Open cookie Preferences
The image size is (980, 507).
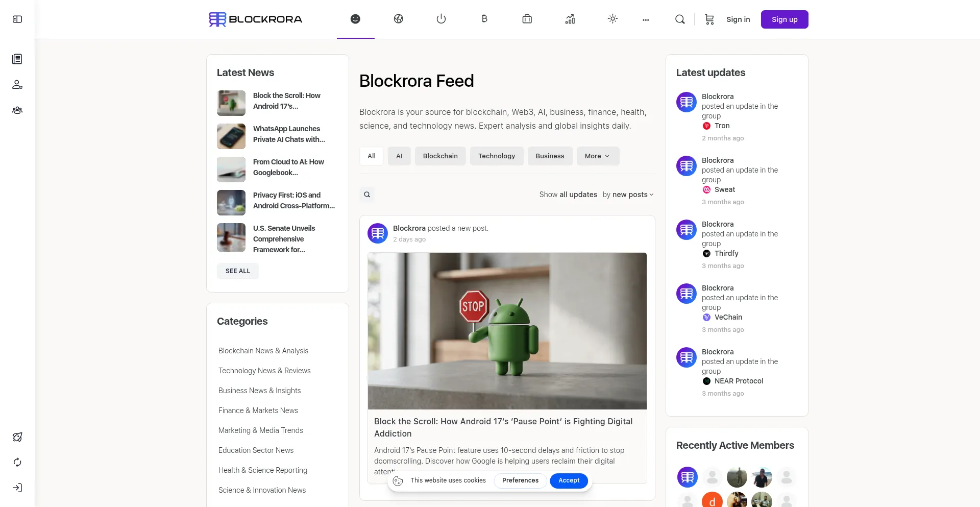pos(520,480)
